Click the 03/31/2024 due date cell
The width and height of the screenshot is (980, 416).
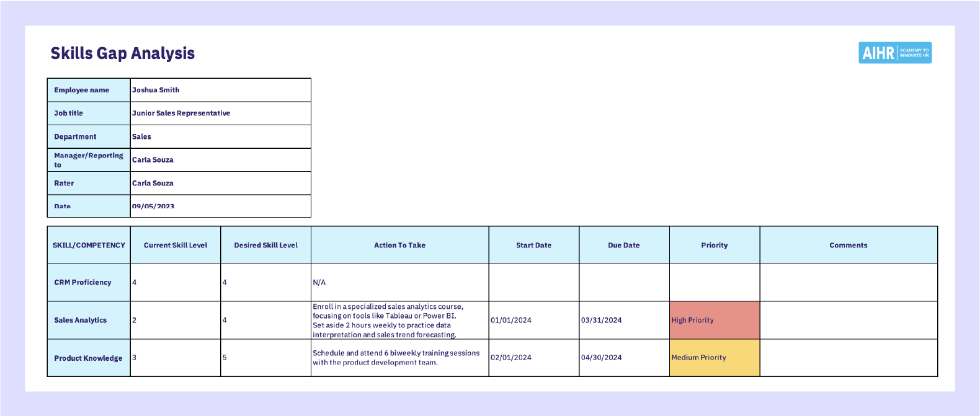[x=624, y=321]
